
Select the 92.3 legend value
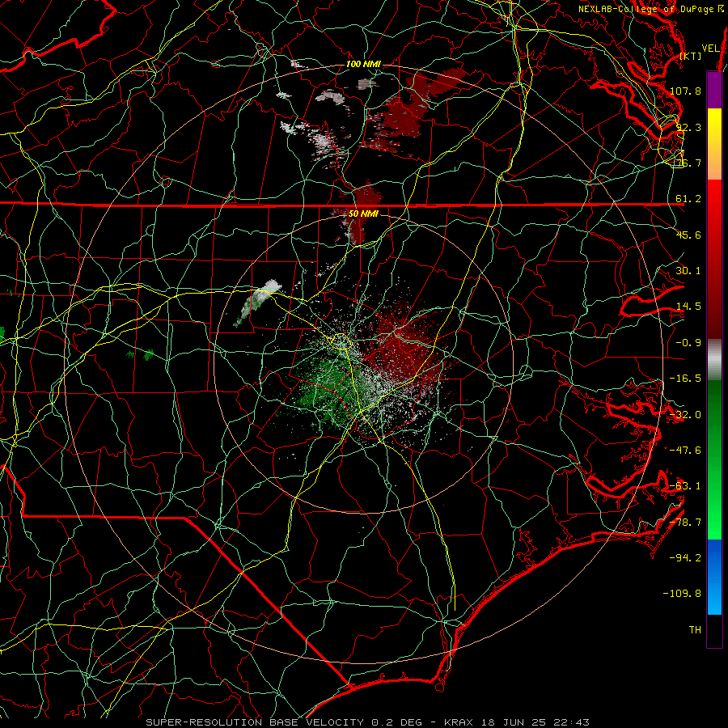pyautogui.click(x=688, y=127)
